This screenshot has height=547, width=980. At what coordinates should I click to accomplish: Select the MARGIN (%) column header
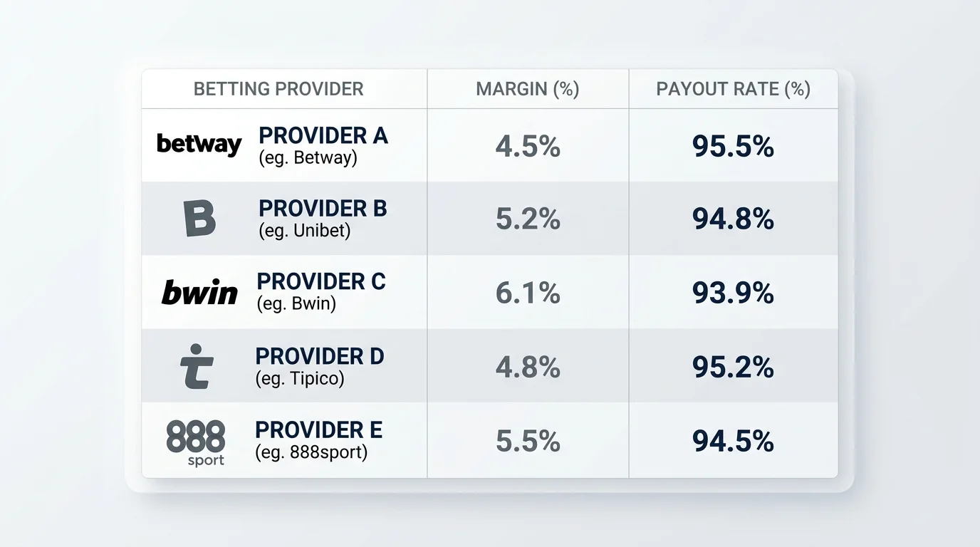[528, 89]
